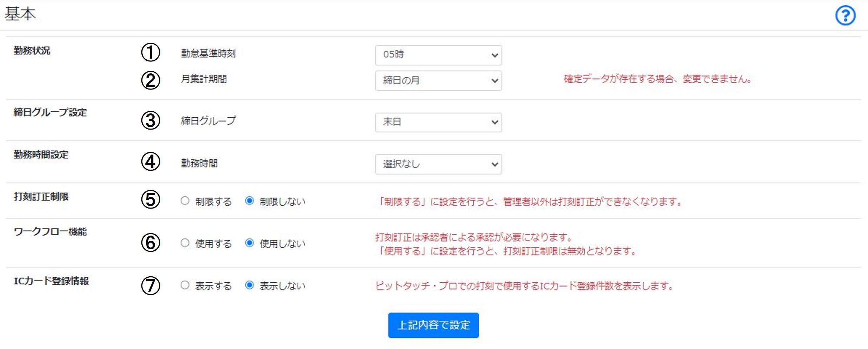Open the help question mark icon

(845, 15)
